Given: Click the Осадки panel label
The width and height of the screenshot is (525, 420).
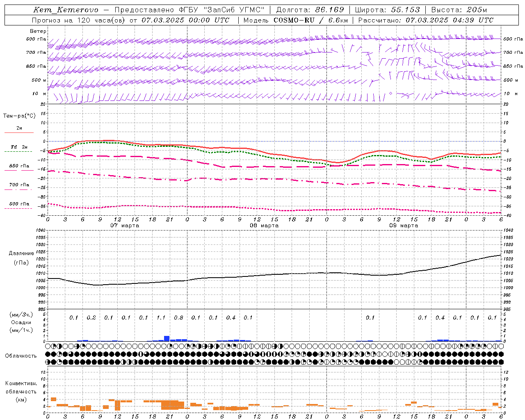Looking at the screenshot, I should click(21, 322).
